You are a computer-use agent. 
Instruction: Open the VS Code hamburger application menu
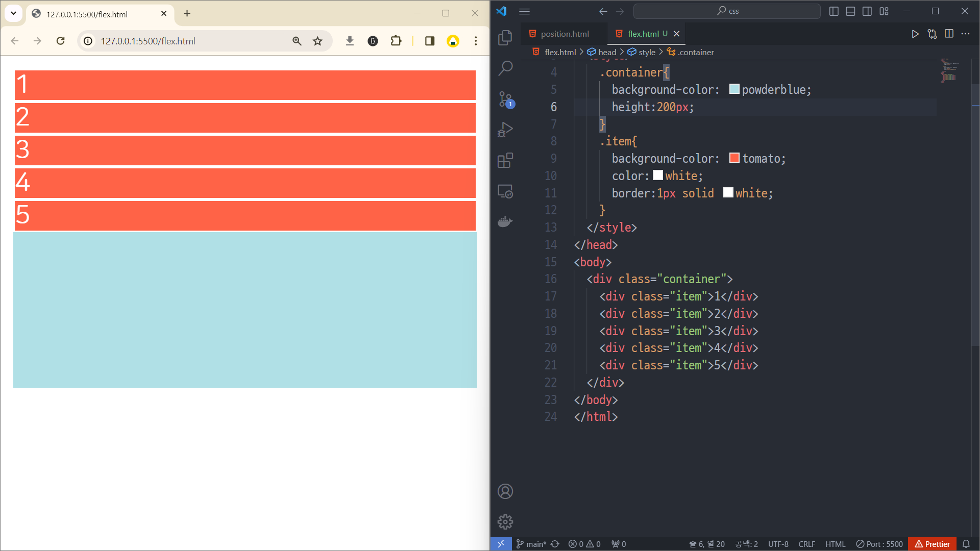(524, 11)
